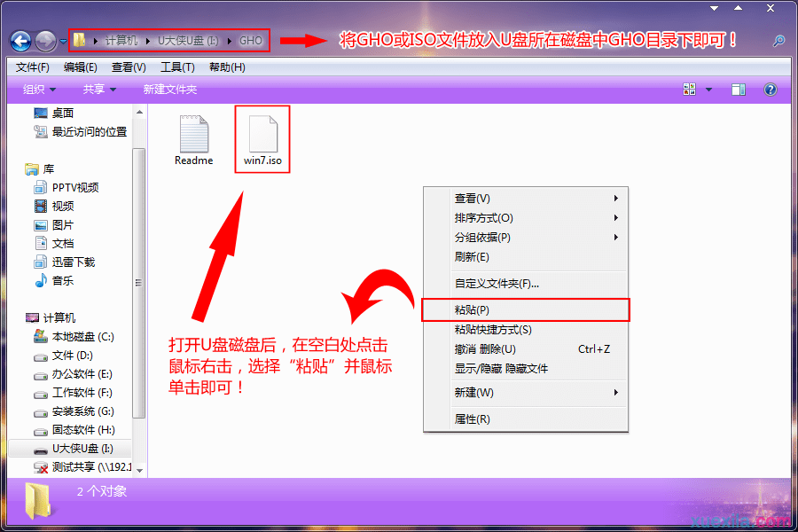Select the win7.iso file icon
798x532 pixels.
click(262, 133)
